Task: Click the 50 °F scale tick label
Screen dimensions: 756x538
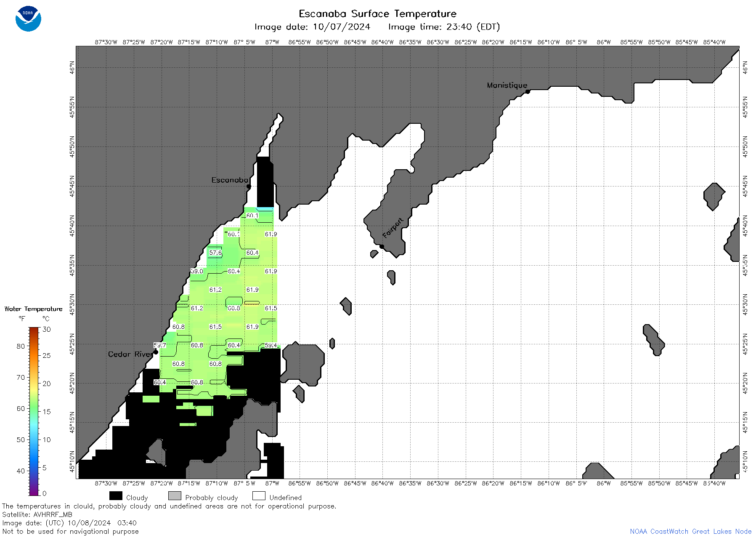Action: (x=21, y=439)
